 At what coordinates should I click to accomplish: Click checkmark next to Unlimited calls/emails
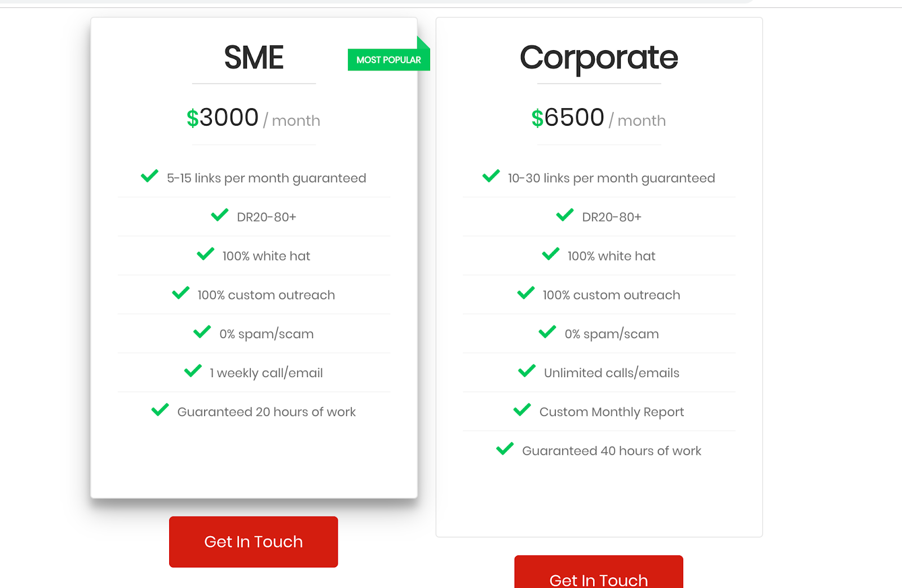(x=527, y=371)
